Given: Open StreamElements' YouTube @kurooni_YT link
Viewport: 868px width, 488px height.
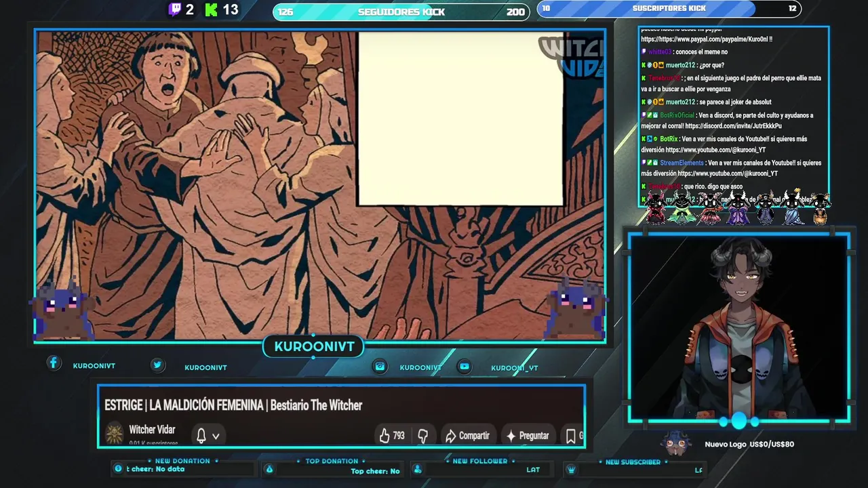Looking at the screenshot, I should click(x=727, y=174).
